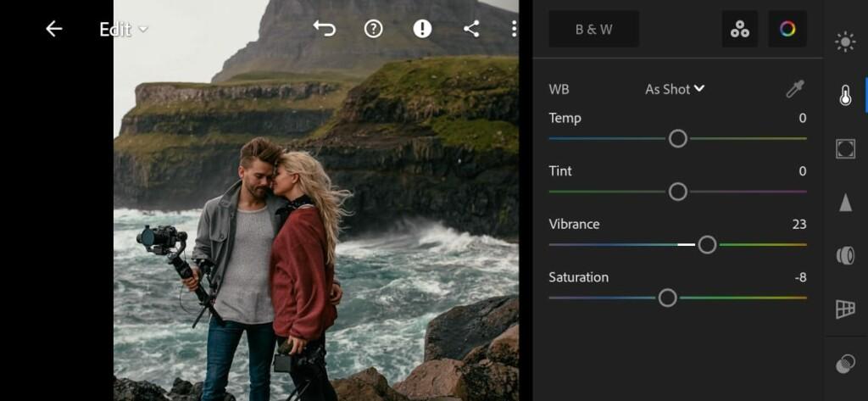Screen dimensions: 868x401
Task: Click the Saturation label
Action: 578,277
